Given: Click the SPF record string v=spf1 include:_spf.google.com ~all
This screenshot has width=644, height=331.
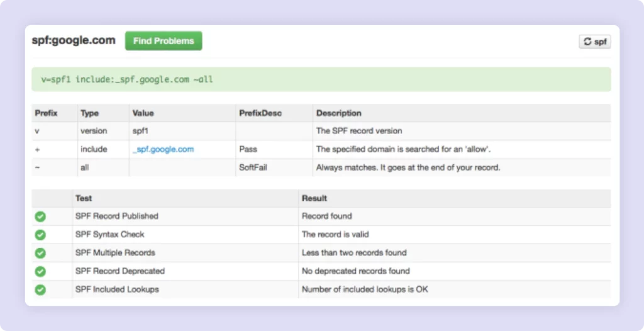Looking at the screenshot, I should [x=127, y=79].
